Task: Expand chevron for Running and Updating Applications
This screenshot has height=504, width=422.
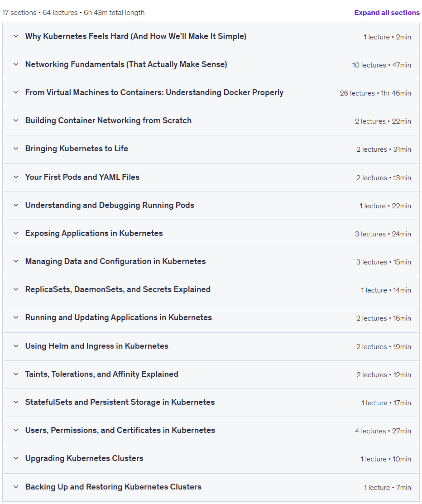Action: (16, 317)
